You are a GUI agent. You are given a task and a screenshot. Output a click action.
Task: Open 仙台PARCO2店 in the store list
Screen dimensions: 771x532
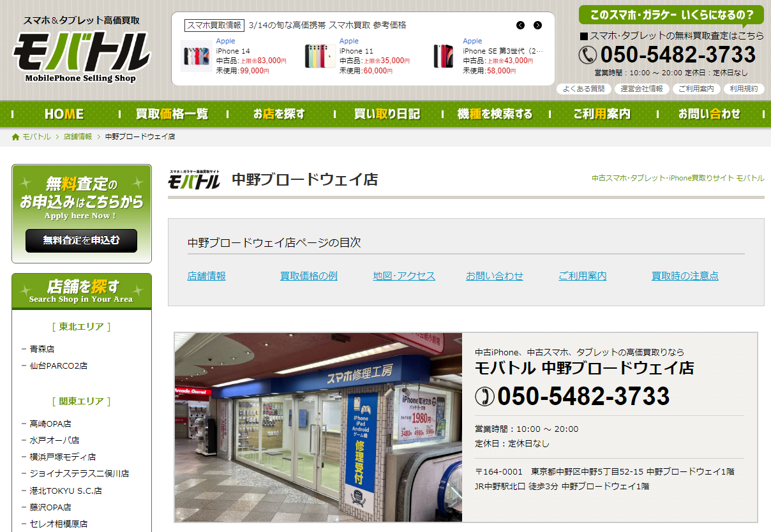(59, 366)
